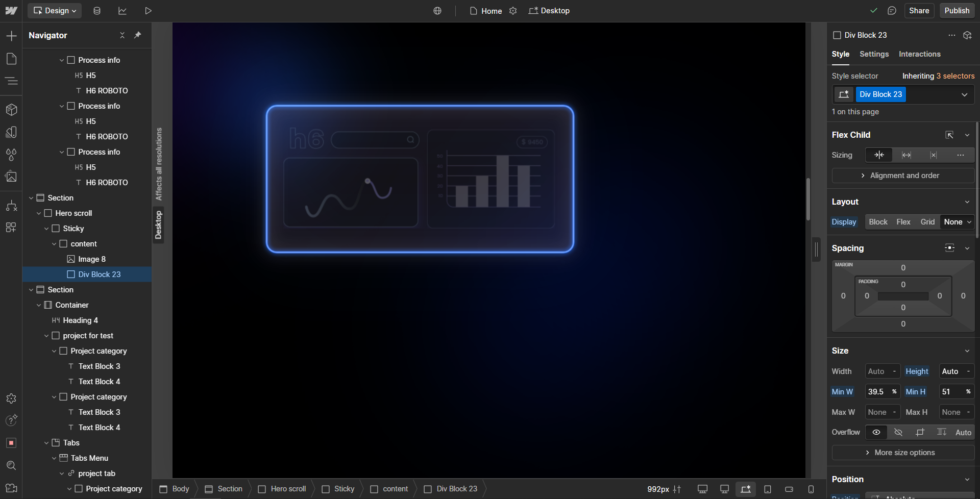The height and width of the screenshot is (499, 980).
Task: Collapse the Hero scroll tree item
Action: pos(39,213)
